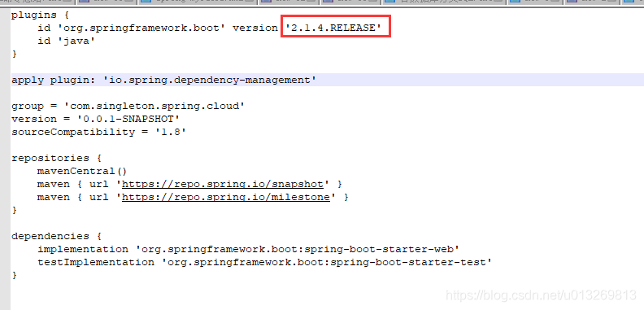Click the '2.1.4.RELEASE' version string

pos(333,28)
